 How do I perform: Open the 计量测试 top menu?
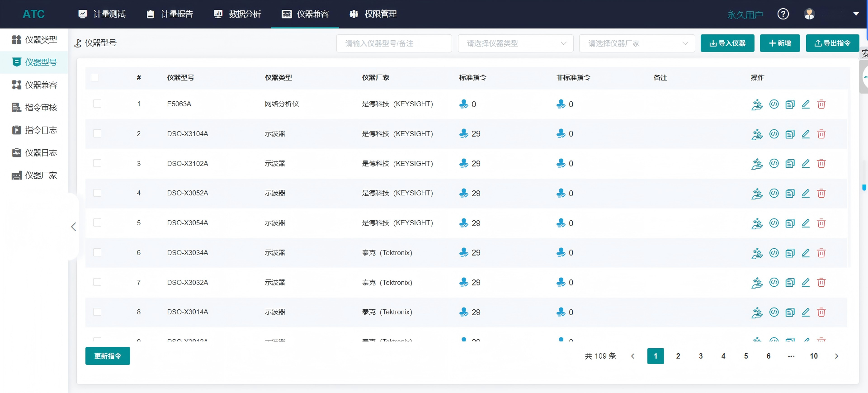pyautogui.click(x=102, y=14)
